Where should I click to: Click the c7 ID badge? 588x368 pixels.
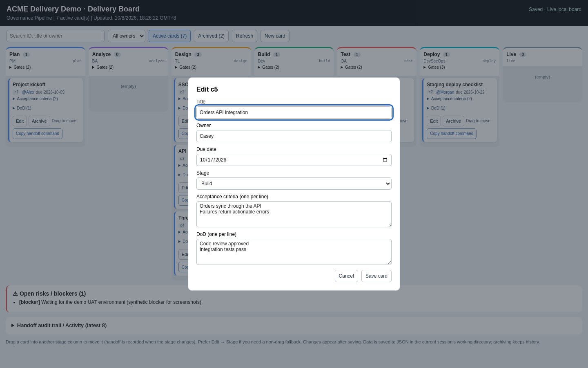click(430, 92)
